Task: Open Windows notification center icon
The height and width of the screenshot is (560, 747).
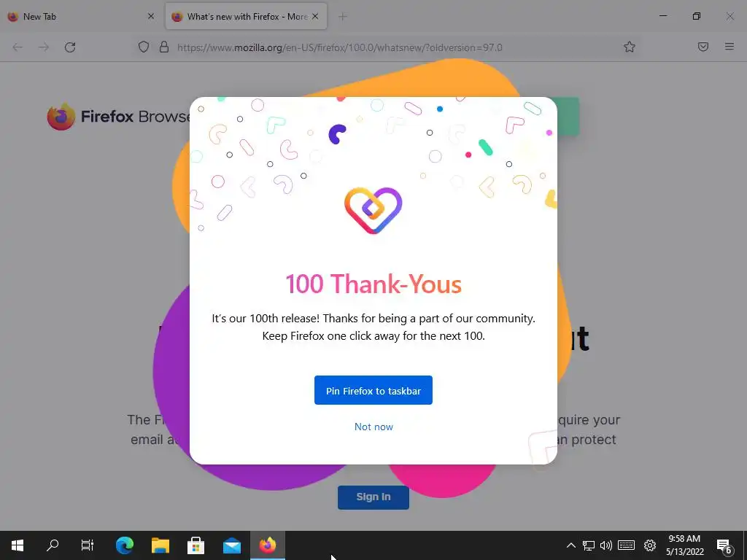Action: coord(724,545)
